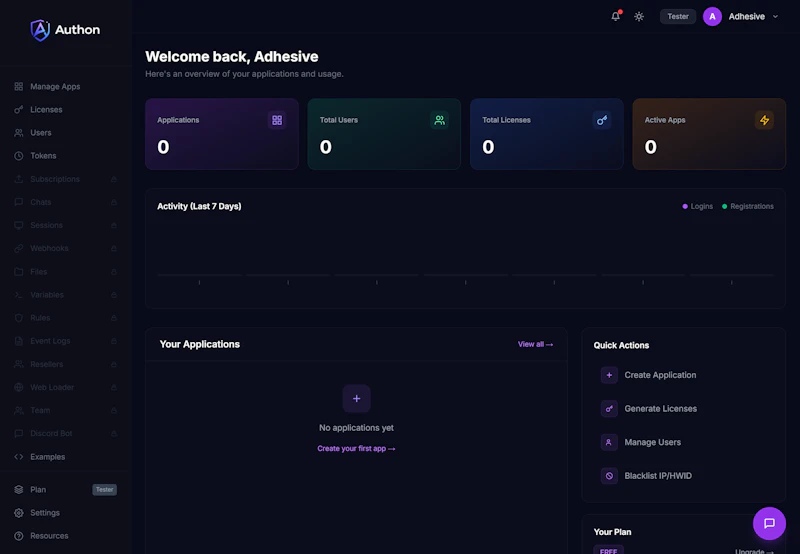The image size is (800, 554).
Task: Select the Active Apps stat card
Action: (x=709, y=134)
